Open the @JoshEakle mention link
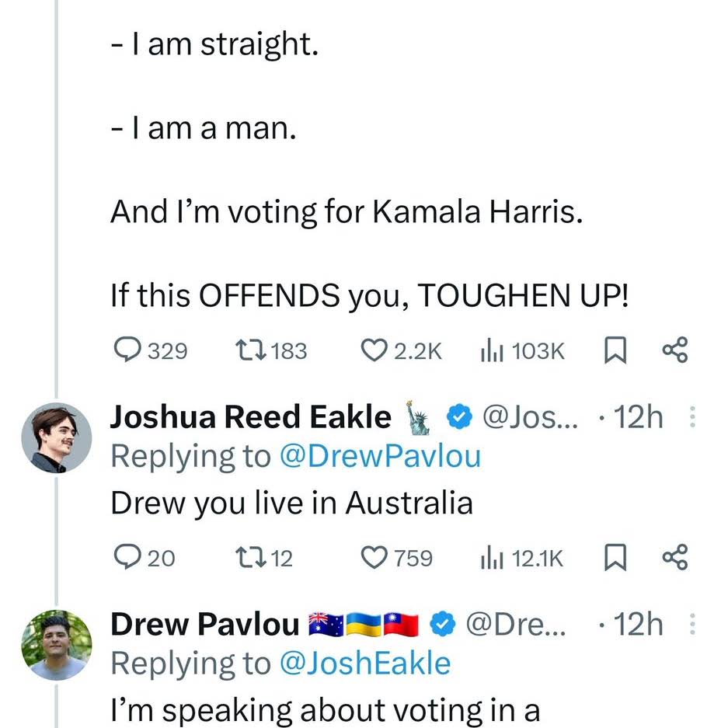Viewport: 728px width, 728px height. tap(363, 663)
